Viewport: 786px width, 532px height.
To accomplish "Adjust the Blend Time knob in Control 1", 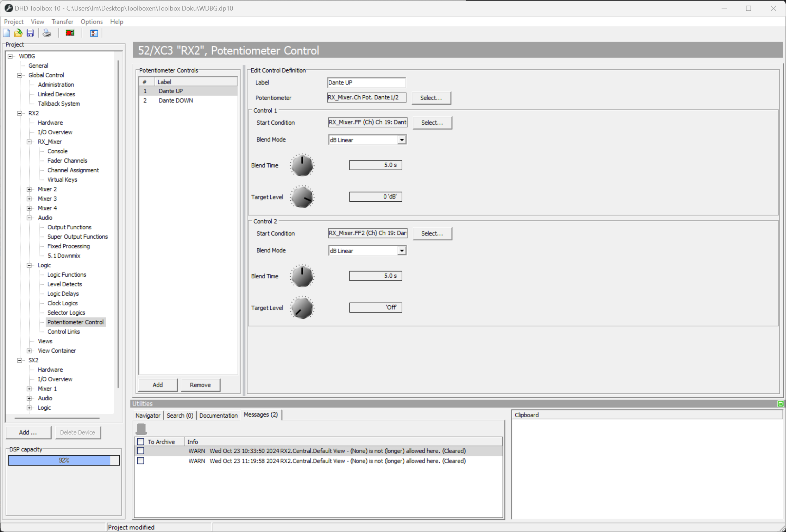I will [302, 165].
